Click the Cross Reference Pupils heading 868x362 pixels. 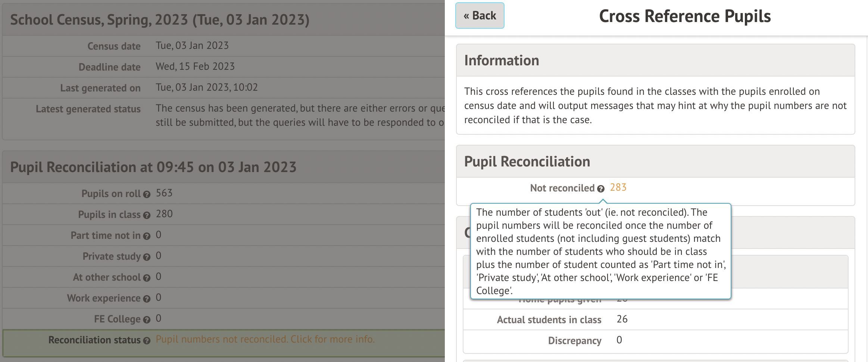pos(685,16)
